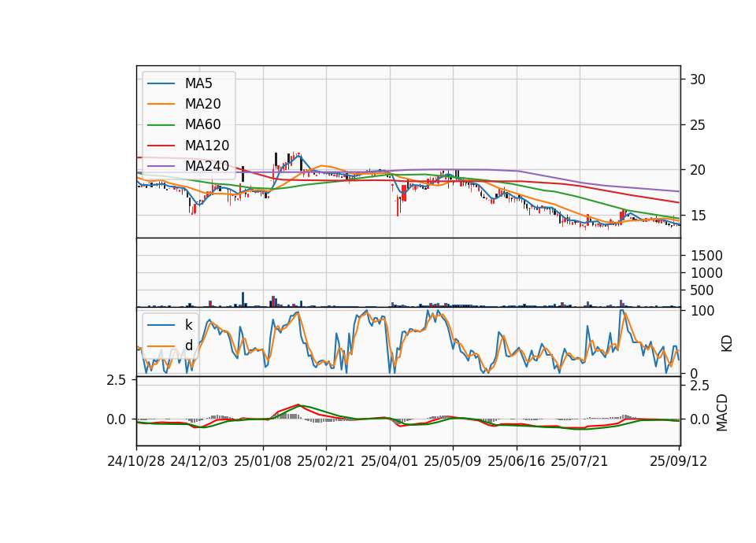
Task: Click the volume axis tick 1000
Action: [x=706, y=273]
